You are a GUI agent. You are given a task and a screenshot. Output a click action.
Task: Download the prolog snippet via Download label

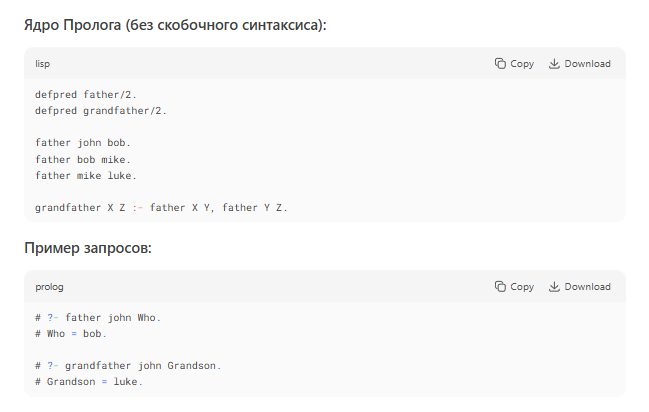[x=587, y=287]
